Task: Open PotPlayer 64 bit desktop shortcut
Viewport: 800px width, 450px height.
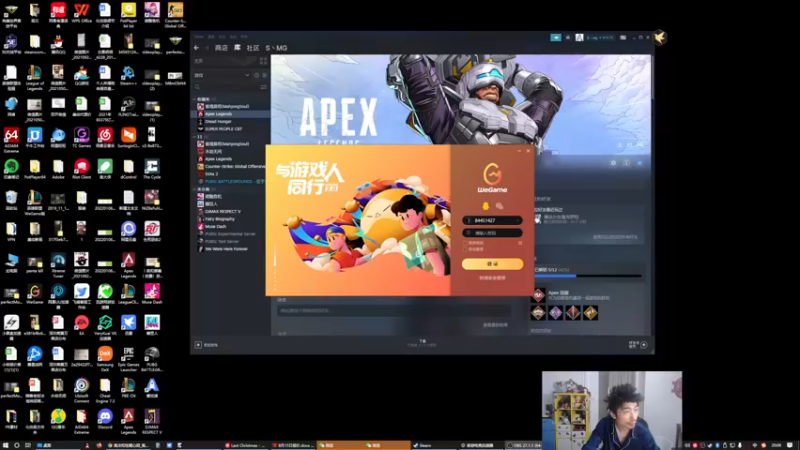Action: pos(129,14)
